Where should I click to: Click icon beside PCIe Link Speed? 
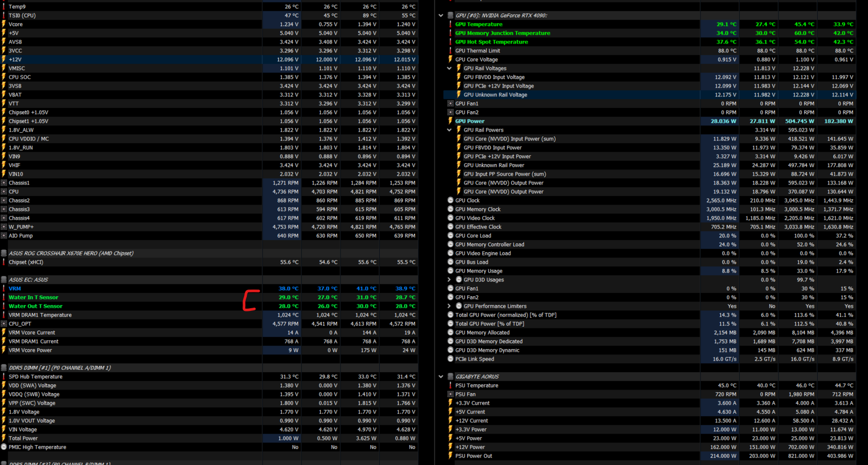point(450,359)
